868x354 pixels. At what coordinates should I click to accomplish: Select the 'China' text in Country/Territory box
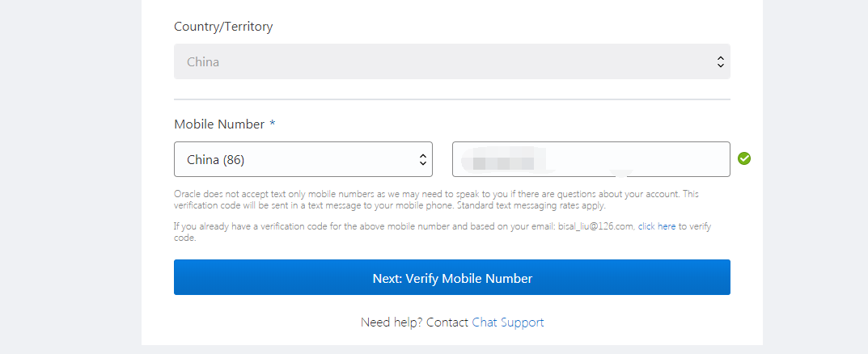(x=203, y=61)
